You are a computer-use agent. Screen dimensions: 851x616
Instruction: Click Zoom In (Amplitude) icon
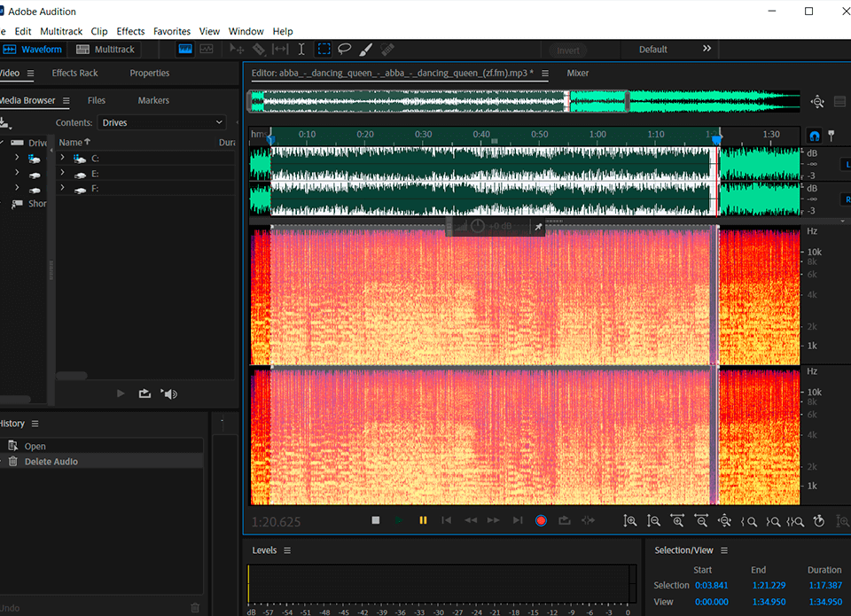point(630,521)
